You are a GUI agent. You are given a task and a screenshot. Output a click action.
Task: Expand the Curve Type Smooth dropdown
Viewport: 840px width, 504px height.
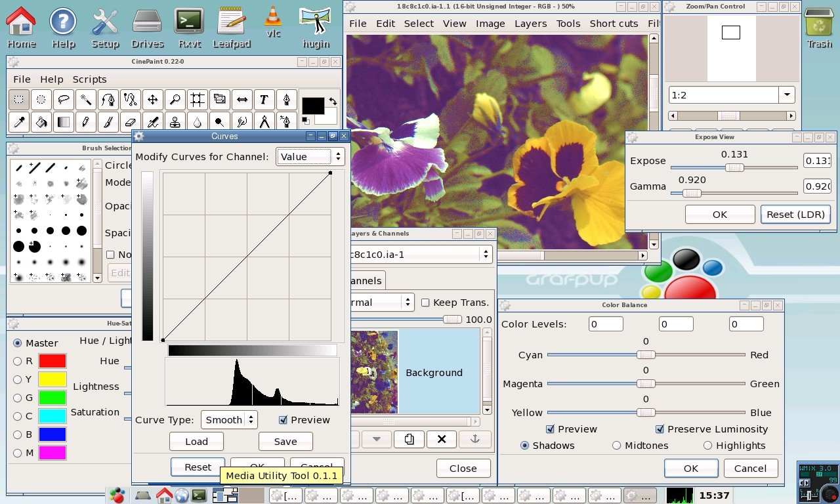[229, 420]
